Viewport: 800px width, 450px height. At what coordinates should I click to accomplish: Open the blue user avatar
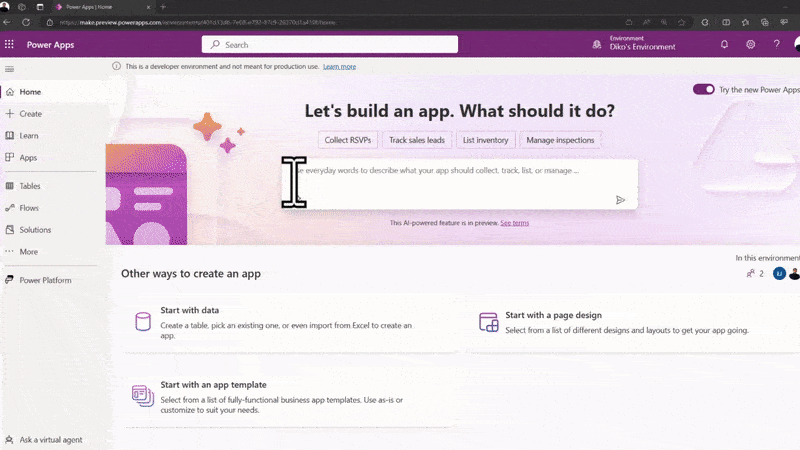(x=779, y=273)
